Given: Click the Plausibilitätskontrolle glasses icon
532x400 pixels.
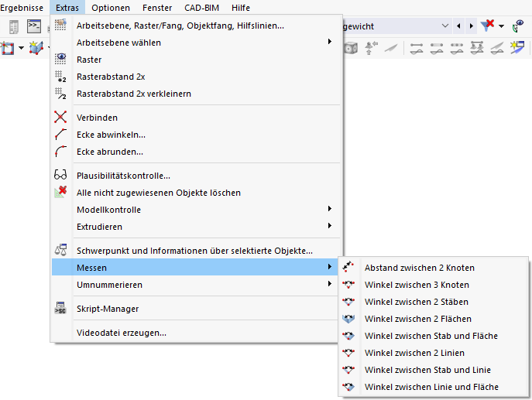Looking at the screenshot, I should coord(60,175).
